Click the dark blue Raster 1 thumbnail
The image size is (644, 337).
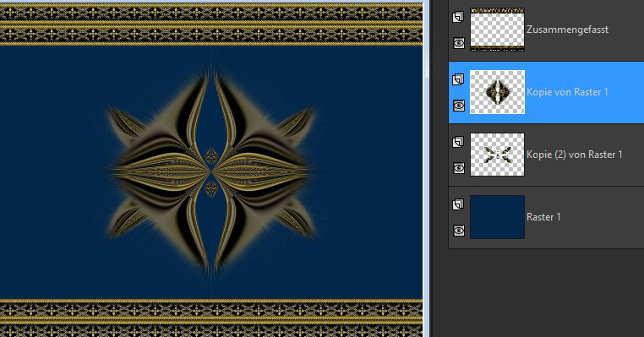[498, 217]
